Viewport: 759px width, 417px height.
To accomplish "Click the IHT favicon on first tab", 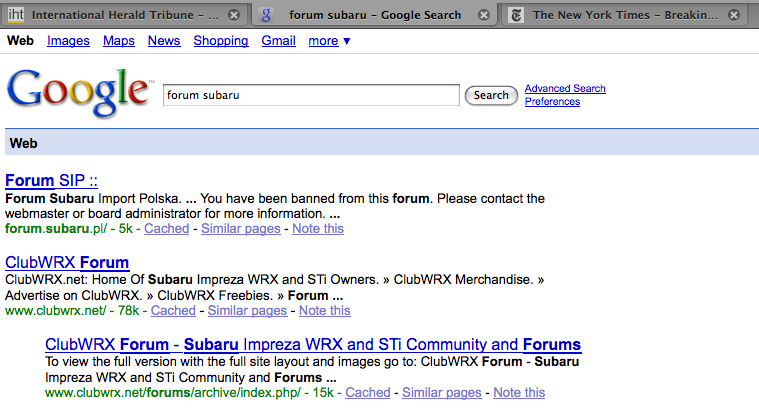I will pyautogui.click(x=16, y=15).
